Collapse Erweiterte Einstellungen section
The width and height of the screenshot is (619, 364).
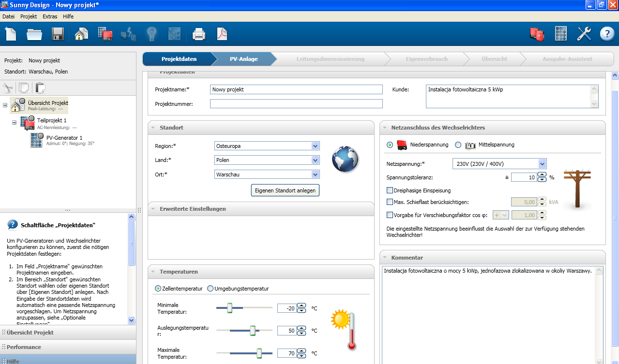(153, 209)
